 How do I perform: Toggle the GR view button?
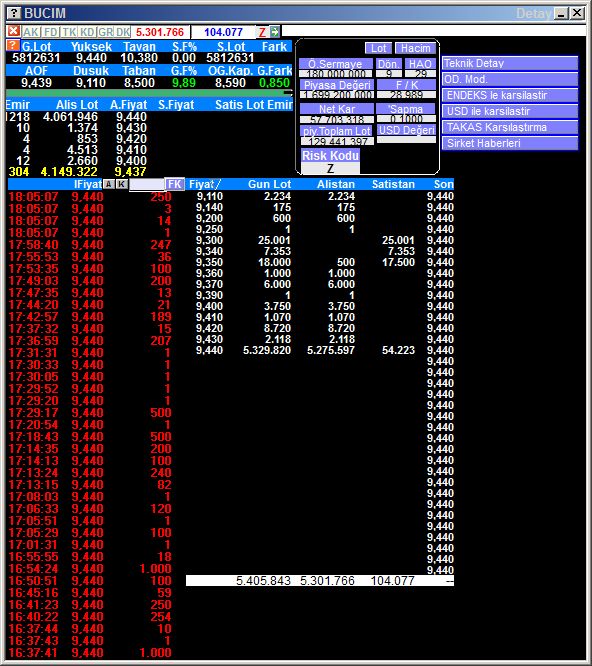click(x=105, y=32)
